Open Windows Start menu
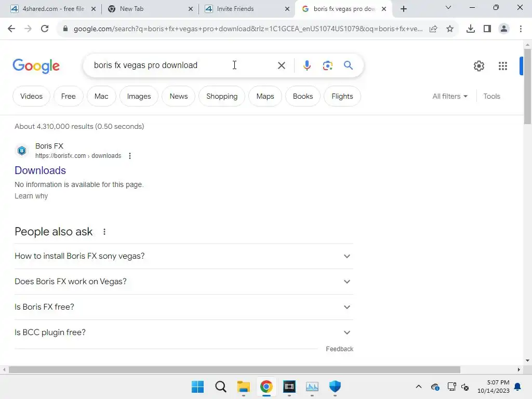Image resolution: width=532 pixels, height=399 pixels. [x=198, y=387]
